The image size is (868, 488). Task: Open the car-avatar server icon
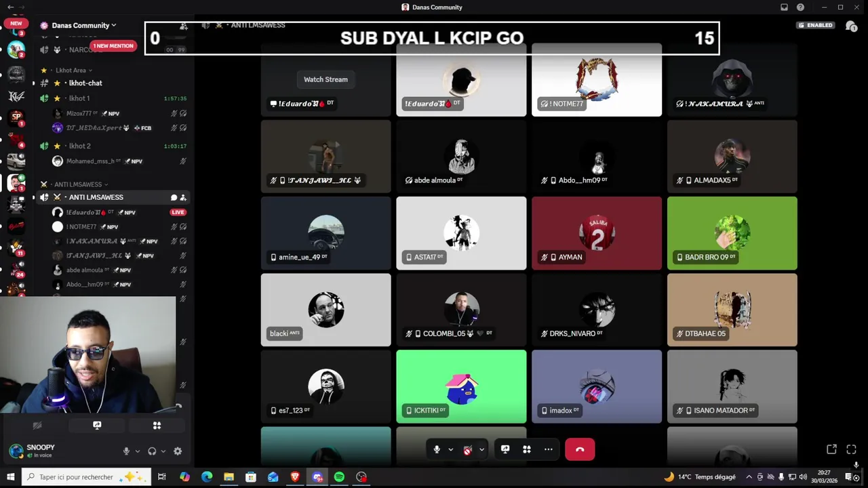click(x=16, y=161)
